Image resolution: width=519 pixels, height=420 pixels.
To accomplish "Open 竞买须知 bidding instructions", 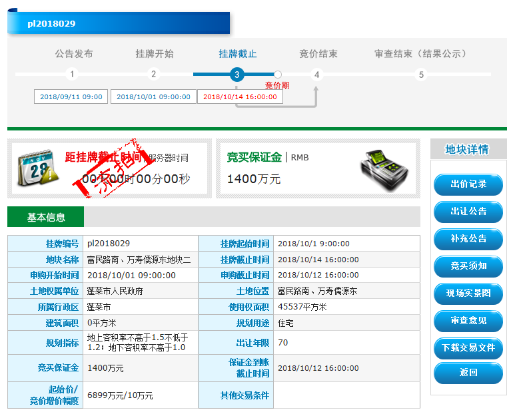I will pos(468,266).
